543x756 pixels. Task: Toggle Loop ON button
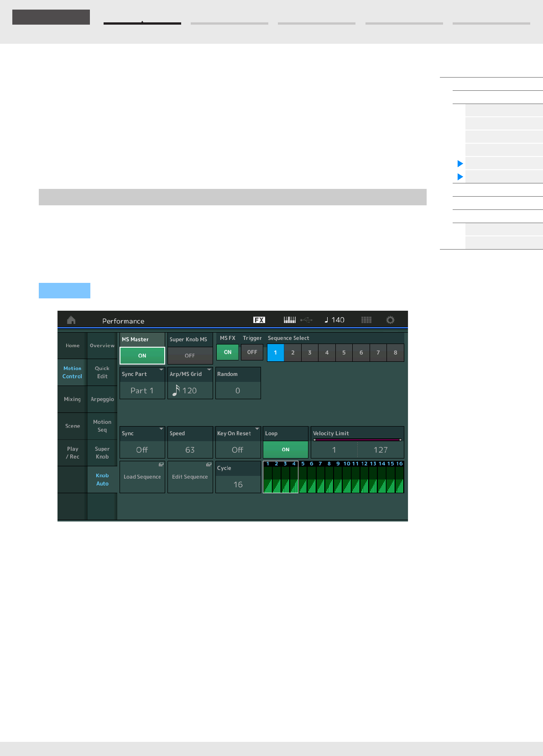[286, 450]
